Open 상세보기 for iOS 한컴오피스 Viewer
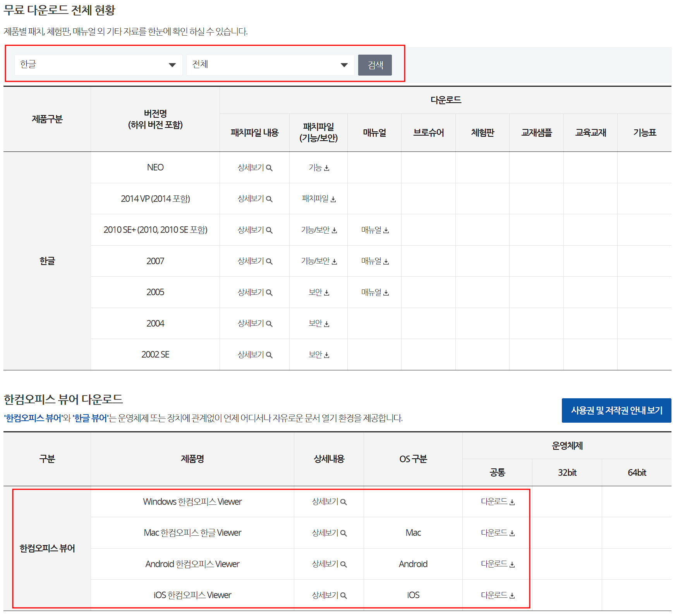 click(329, 595)
